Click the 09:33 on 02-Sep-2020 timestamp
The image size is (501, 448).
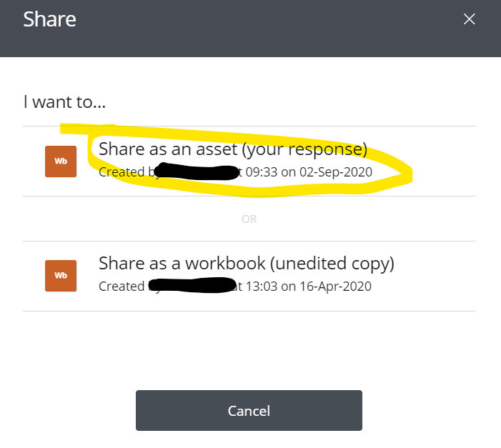click(309, 172)
